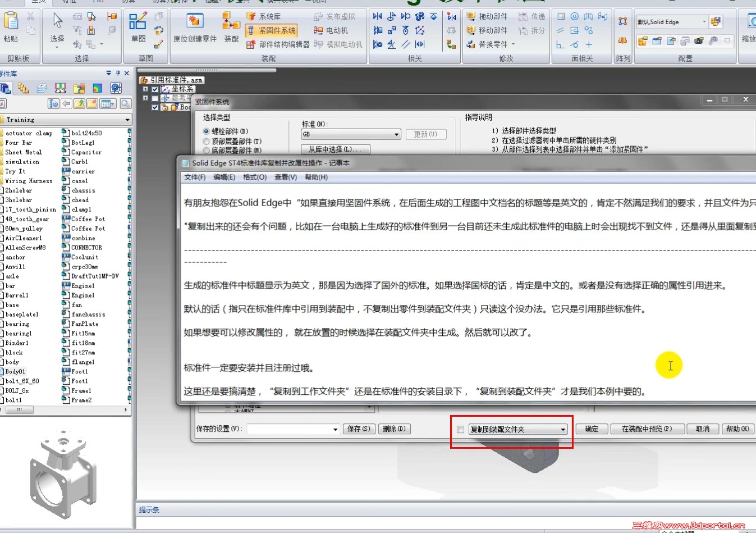This screenshot has height=533, width=756.
Task: Click 拖动部件 drag component
Action: click(487, 16)
